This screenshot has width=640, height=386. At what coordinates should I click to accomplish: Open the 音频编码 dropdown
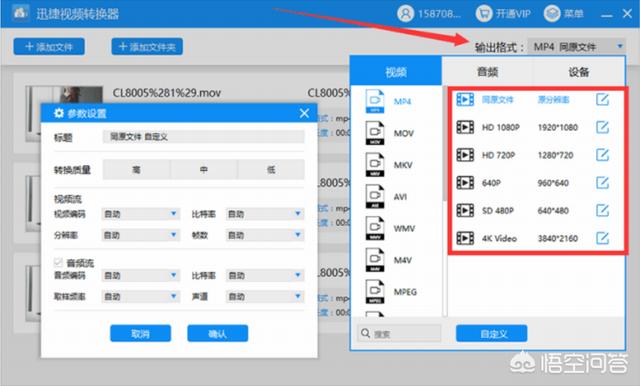point(140,275)
